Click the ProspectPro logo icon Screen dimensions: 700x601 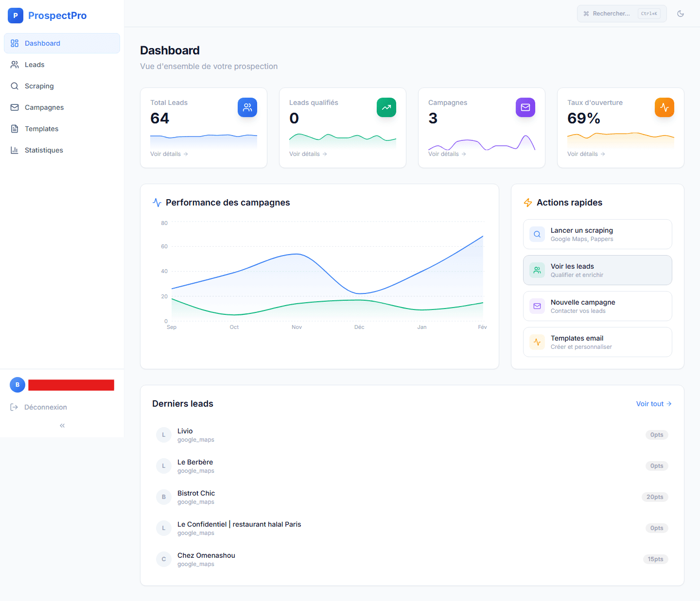pos(15,15)
